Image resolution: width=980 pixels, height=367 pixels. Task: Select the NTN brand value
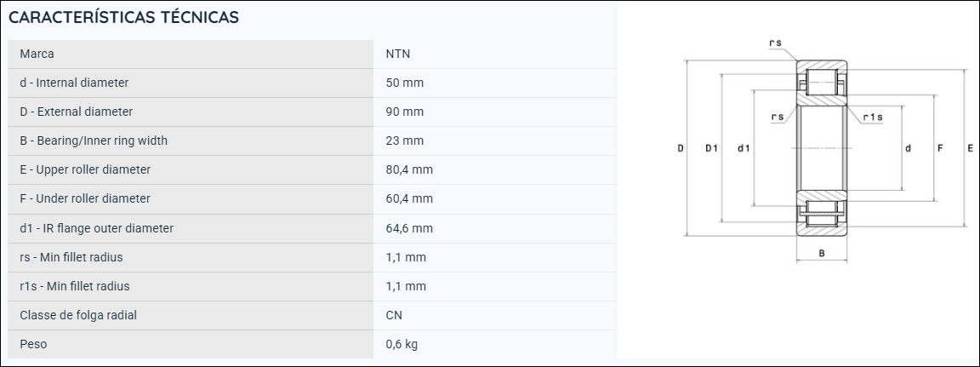(x=397, y=54)
